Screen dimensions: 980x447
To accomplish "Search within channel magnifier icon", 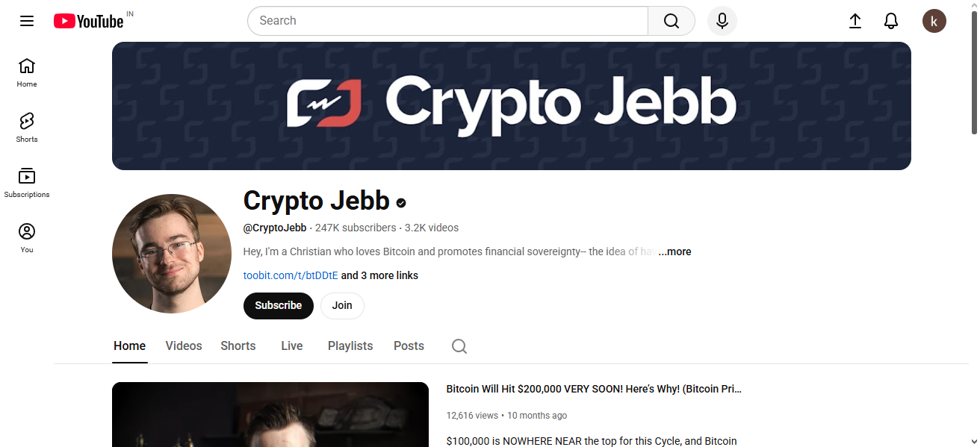I will [459, 346].
